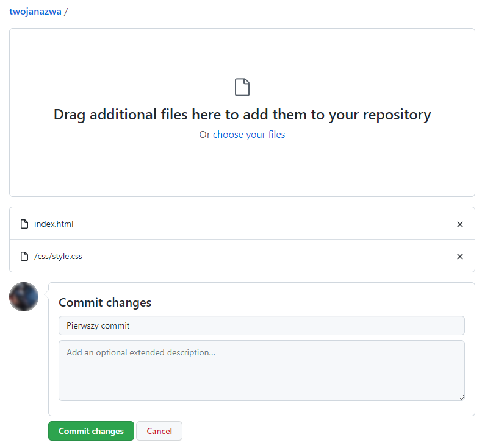Remove index.html from the upload list

[x=460, y=224]
